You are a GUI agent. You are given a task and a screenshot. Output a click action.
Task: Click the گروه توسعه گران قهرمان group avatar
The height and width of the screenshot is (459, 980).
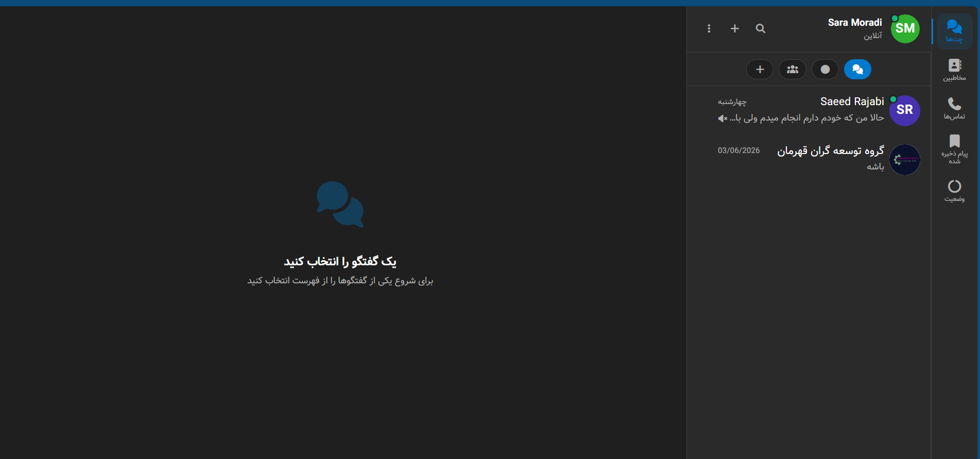point(905,160)
